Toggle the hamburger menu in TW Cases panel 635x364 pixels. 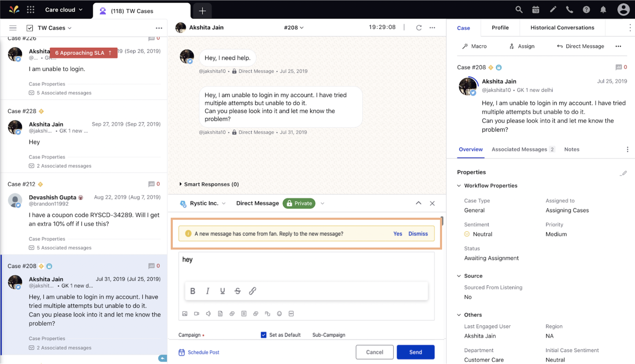point(13,28)
